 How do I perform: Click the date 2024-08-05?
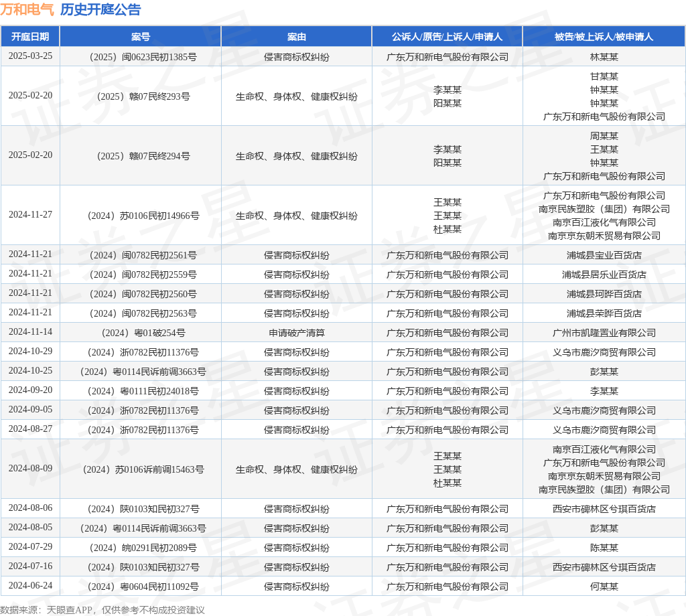point(30,528)
